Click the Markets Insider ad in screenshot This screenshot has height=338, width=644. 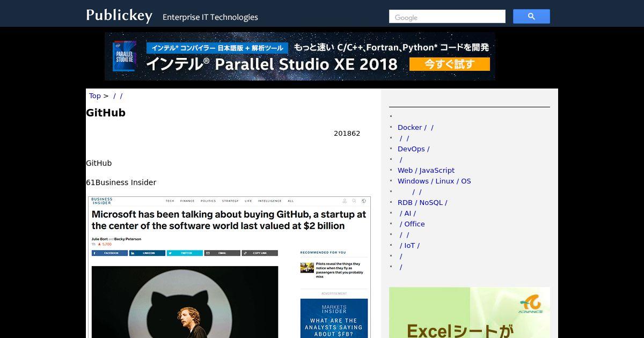point(334,318)
